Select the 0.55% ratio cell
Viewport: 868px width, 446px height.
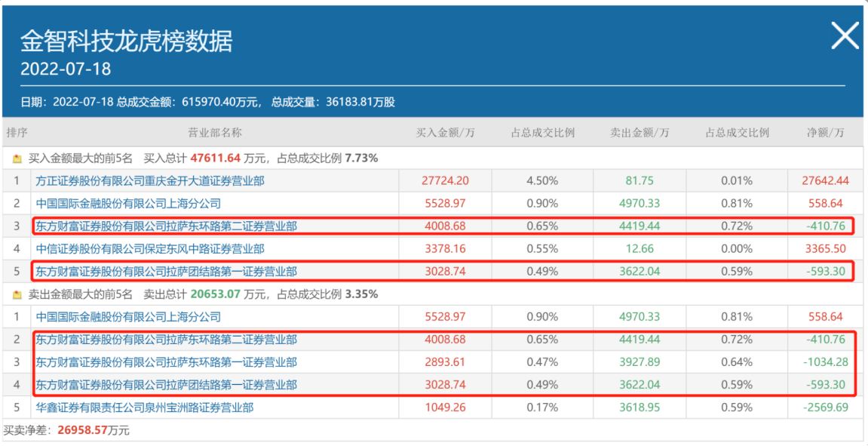pyautogui.click(x=542, y=249)
